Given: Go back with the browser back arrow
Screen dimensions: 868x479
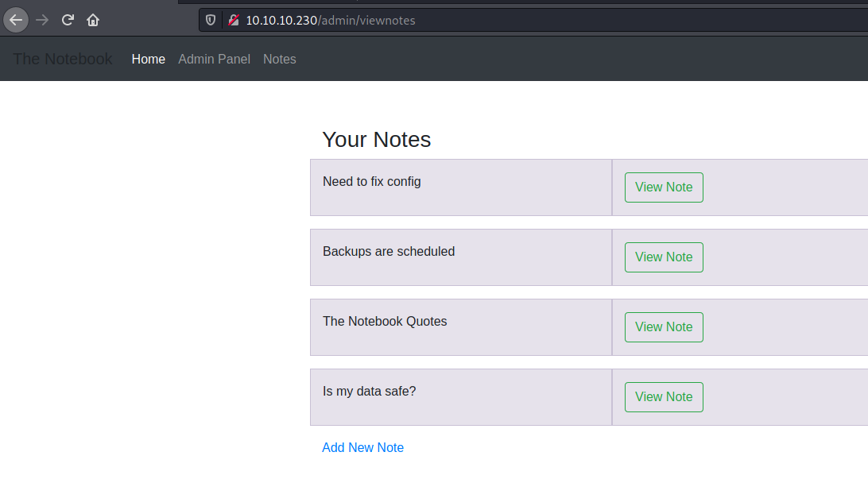Looking at the screenshot, I should click(16, 21).
